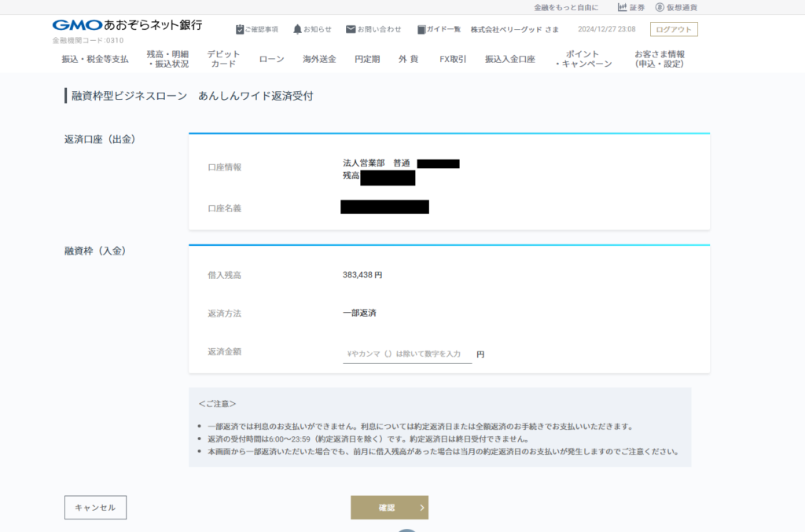Open the デビットカード menu
805x532 pixels.
tap(223, 59)
